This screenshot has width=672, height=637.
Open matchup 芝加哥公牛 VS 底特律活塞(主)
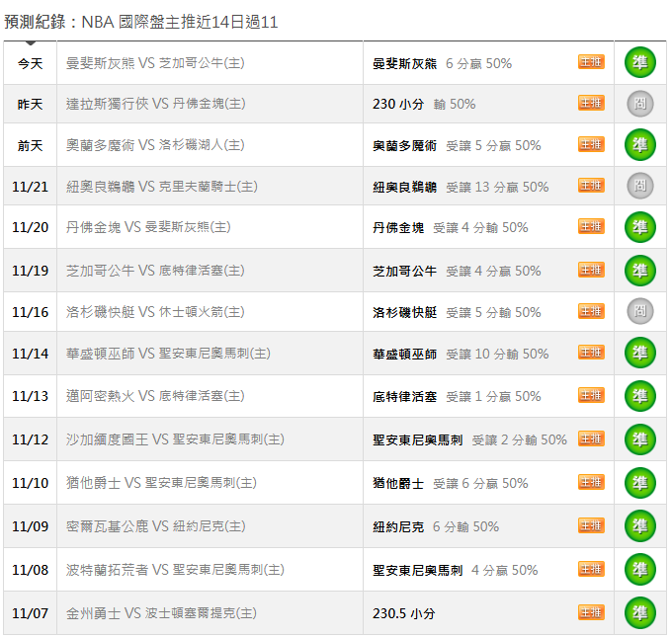pos(155,271)
